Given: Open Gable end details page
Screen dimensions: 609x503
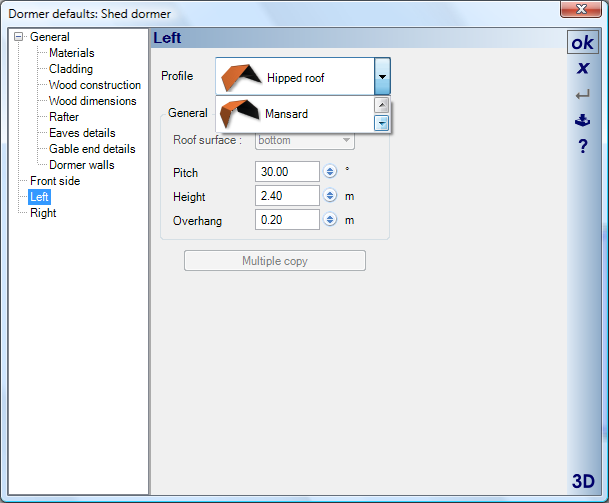Looking at the screenshot, I should coord(92,149).
